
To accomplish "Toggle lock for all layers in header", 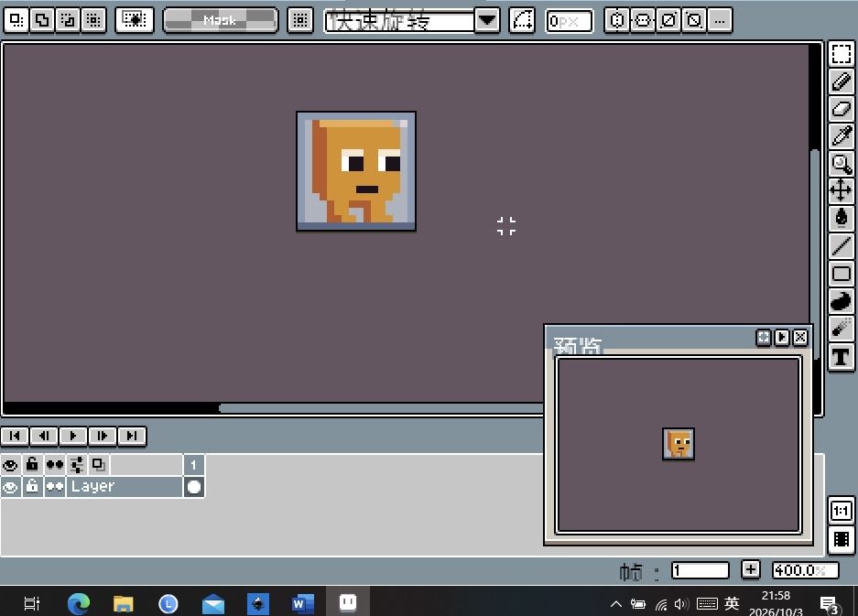I will 32,465.
